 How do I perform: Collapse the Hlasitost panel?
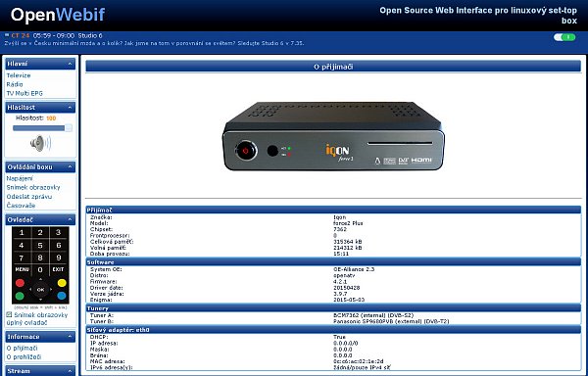coord(71,108)
